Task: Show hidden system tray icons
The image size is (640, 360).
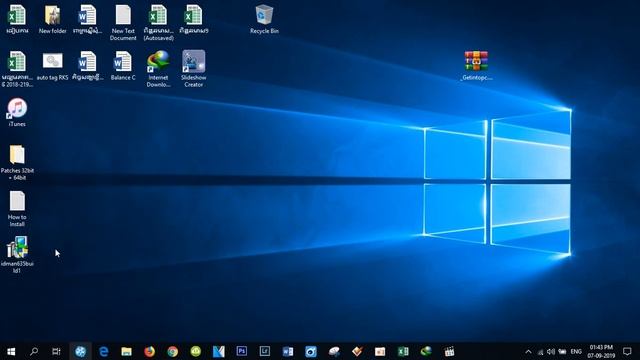Action: (528, 351)
